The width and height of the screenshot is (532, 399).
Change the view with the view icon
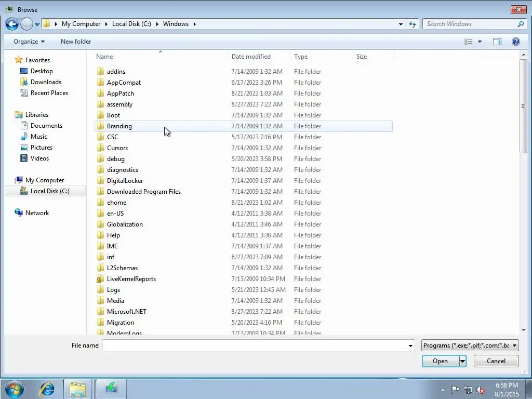coord(469,42)
